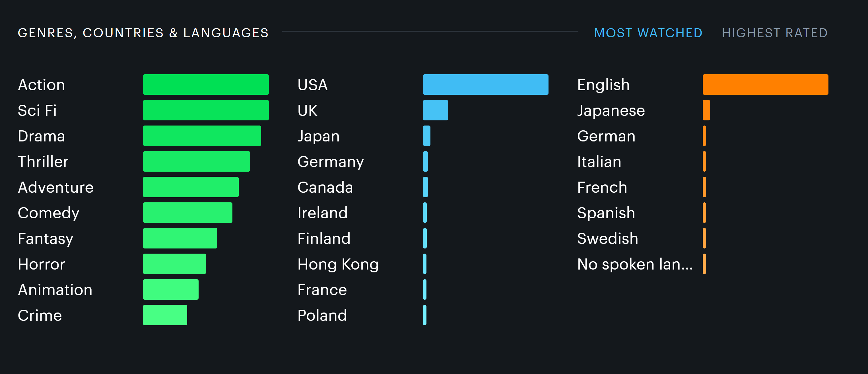868x374 pixels.
Task: Open the Swedish language link
Action: pyautogui.click(x=607, y=239)
